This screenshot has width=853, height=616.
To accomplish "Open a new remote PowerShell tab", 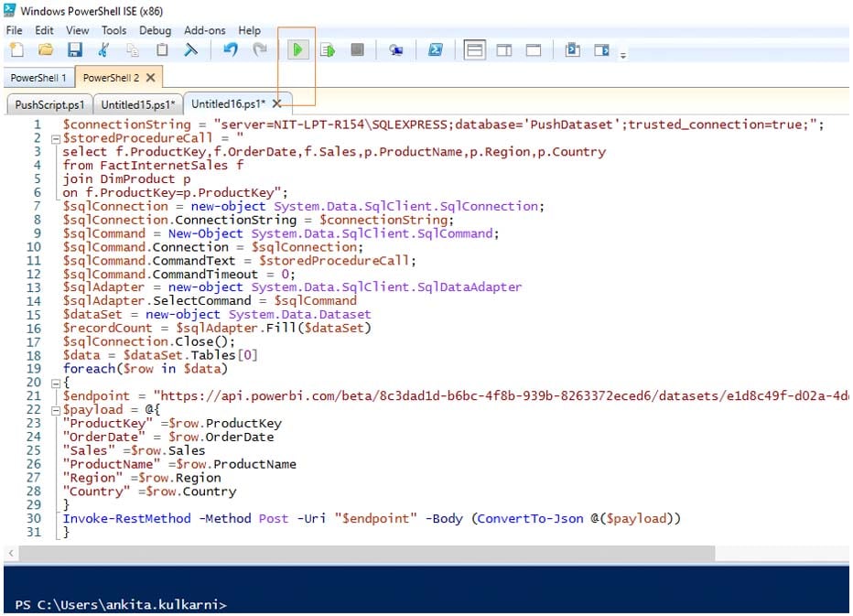I will pyautogui.click(x=396, y=50).
